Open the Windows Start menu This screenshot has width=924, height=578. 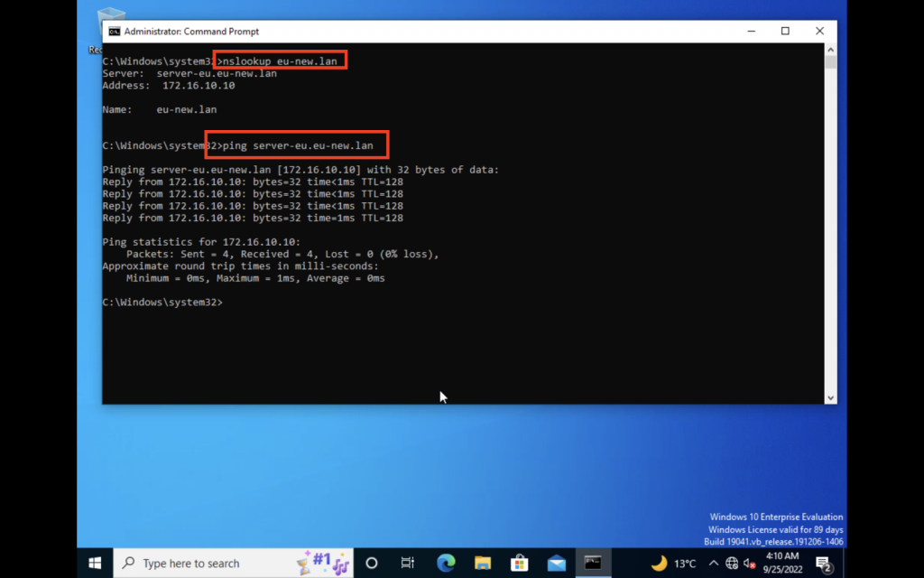click(x=95, y=563)
